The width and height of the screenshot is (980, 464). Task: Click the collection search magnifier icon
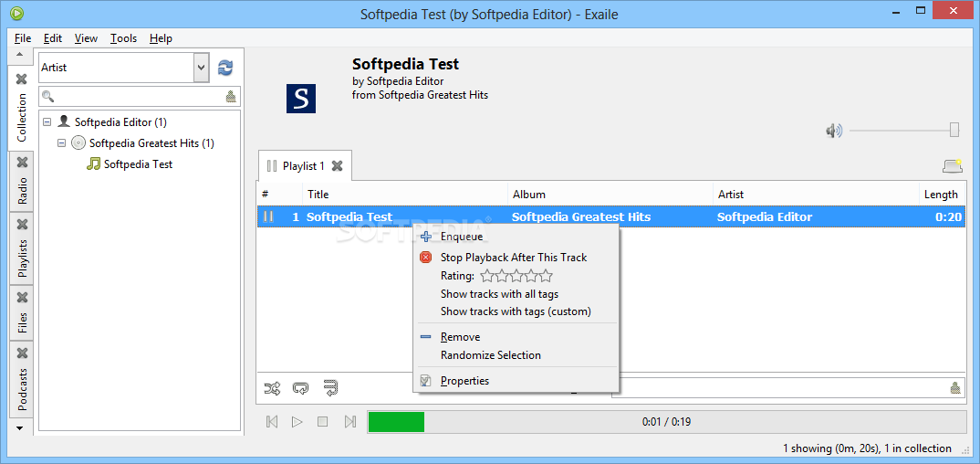(x=47, y=96)
